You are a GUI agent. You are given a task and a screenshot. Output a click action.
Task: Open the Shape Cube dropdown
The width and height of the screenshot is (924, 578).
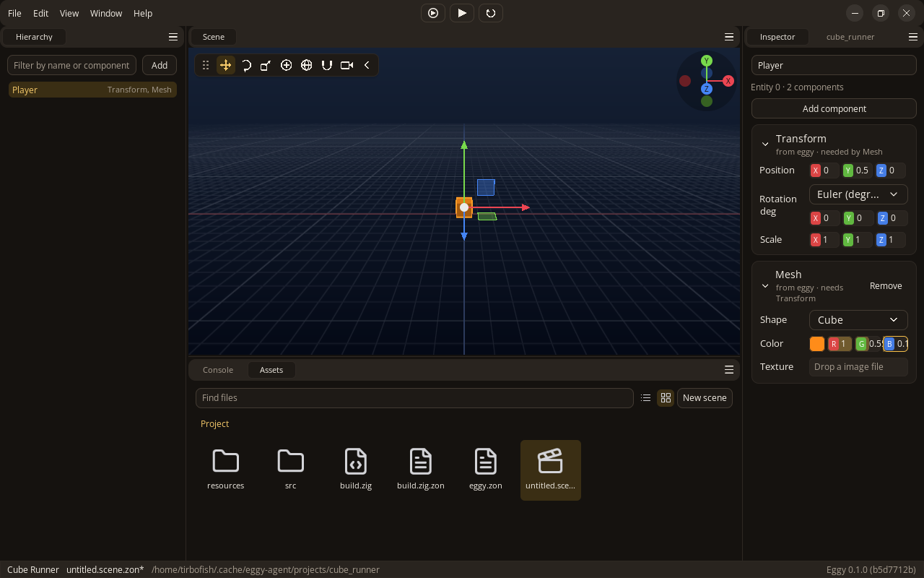858,320
